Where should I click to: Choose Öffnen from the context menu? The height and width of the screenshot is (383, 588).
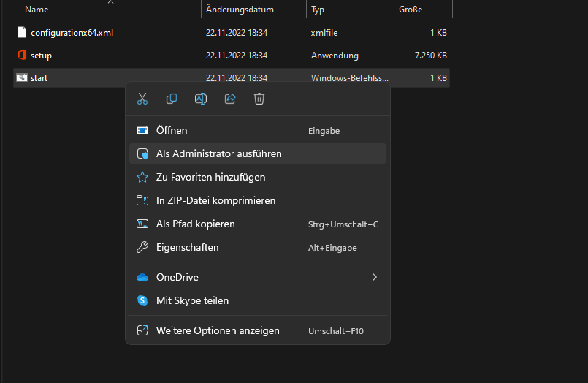[172, 130]
